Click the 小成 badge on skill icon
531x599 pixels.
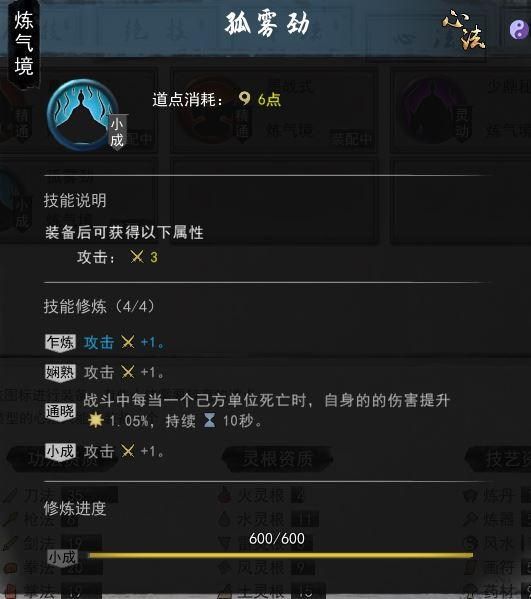click(x=117, y=133)
